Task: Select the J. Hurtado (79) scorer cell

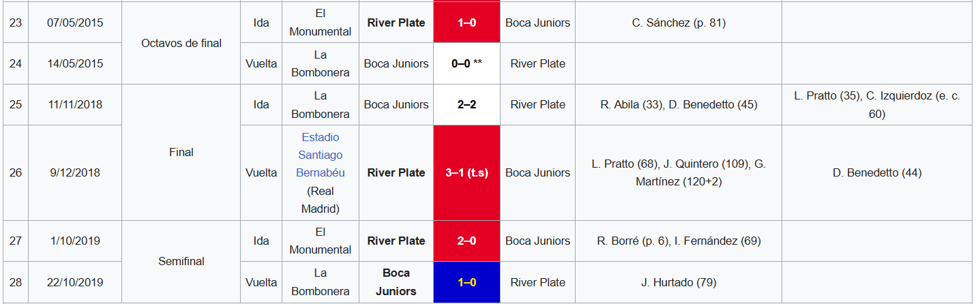Action: (x=679, y=282)
